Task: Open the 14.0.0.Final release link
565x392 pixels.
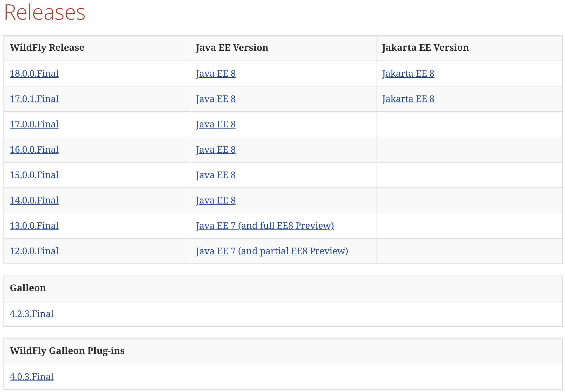Action: coord(34,200)
